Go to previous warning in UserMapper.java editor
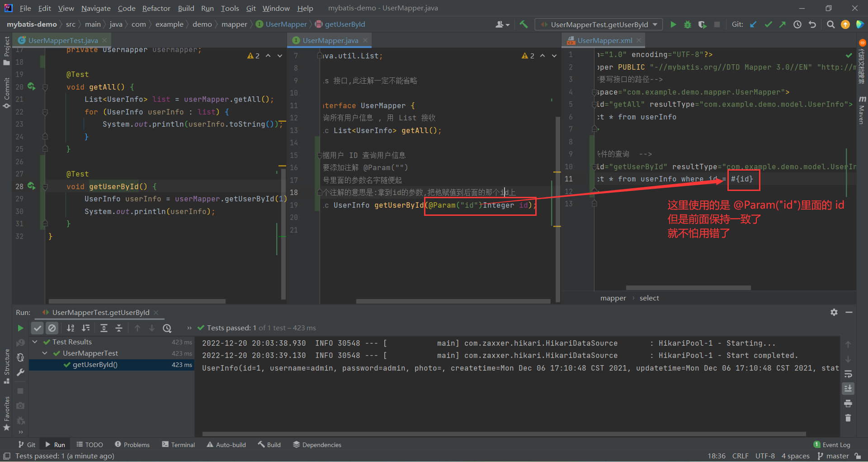Viewport: 868px width, 462px height. click(x=542, y=56)
